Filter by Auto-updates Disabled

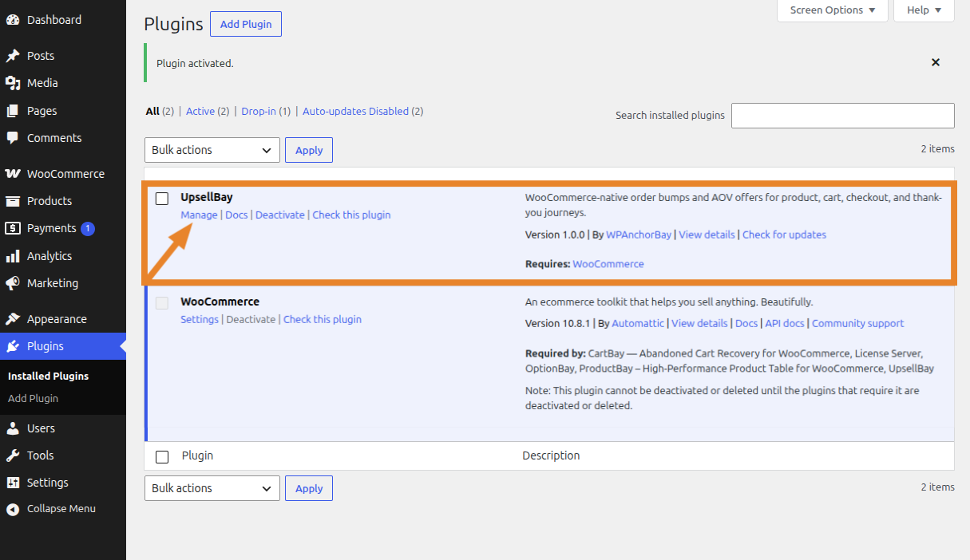pos(355,112)
